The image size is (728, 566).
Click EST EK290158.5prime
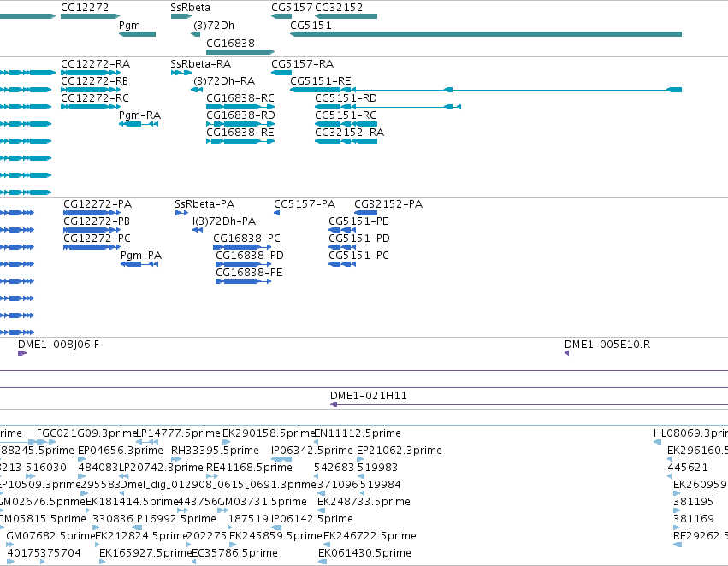[226, 442]
